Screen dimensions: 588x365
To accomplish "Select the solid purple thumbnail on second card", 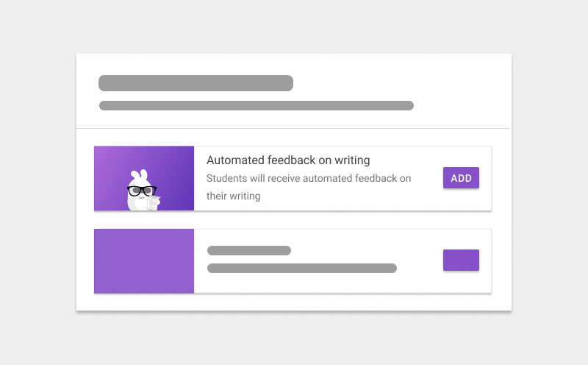I will [144, 261].
